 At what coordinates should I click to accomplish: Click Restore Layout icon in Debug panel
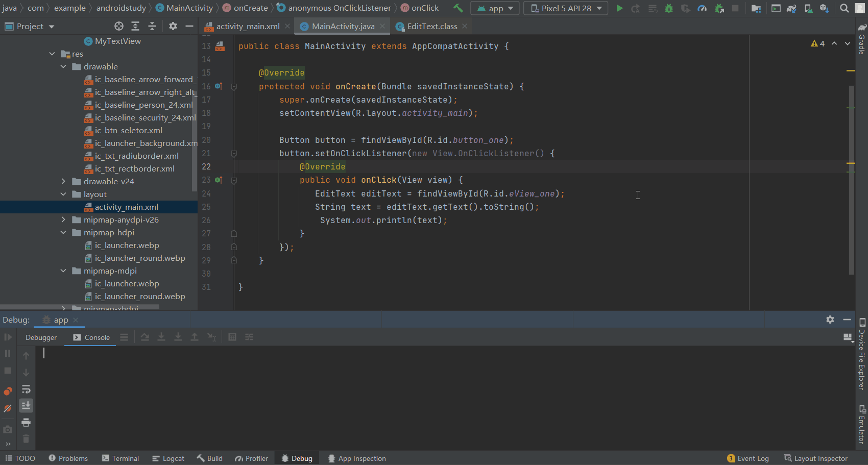tap(848, 337)
